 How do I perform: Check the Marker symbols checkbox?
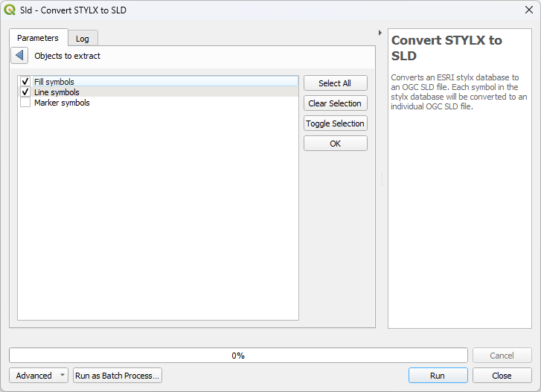coord(25,103)
